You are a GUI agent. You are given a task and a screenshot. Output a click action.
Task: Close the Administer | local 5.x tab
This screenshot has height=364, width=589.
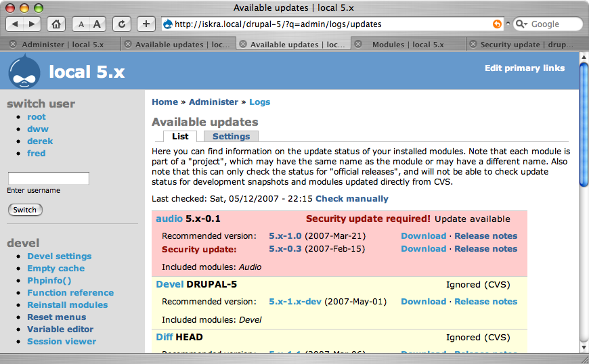pos(13,45)
